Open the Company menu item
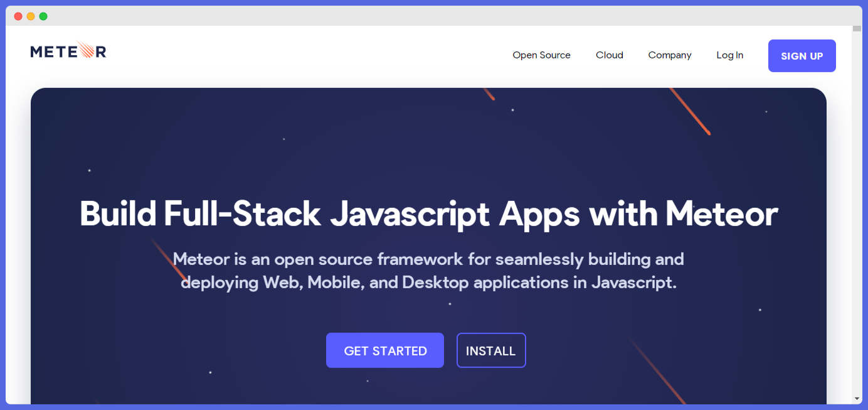Image resolution: width=868 pixels, height=410 pixels. (x=669, y=55)
